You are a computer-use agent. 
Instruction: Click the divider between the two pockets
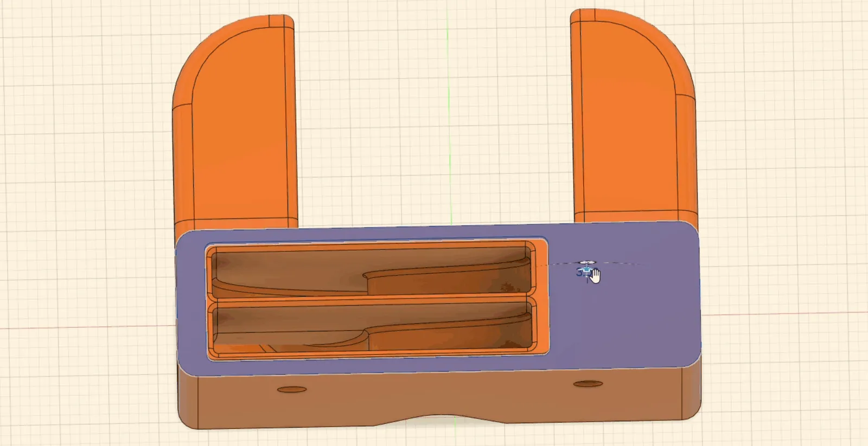point(372,299)
